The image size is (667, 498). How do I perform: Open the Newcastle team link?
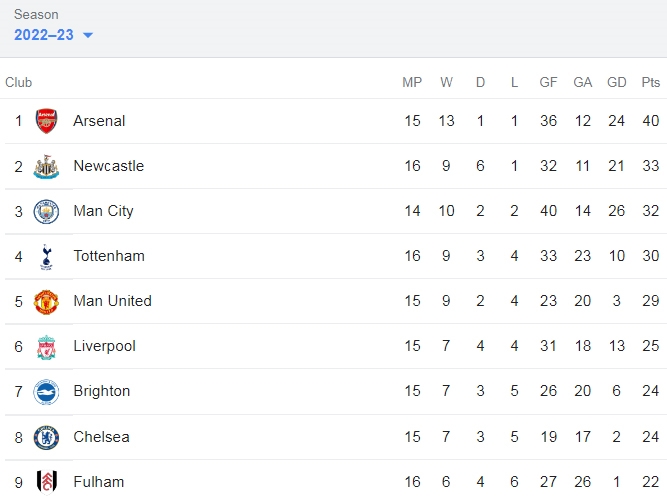point(109,166)
